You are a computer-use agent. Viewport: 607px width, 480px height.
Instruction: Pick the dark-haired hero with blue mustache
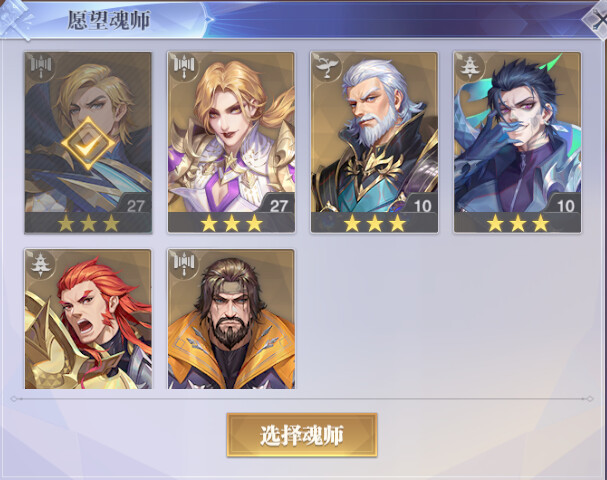[518, 142]
